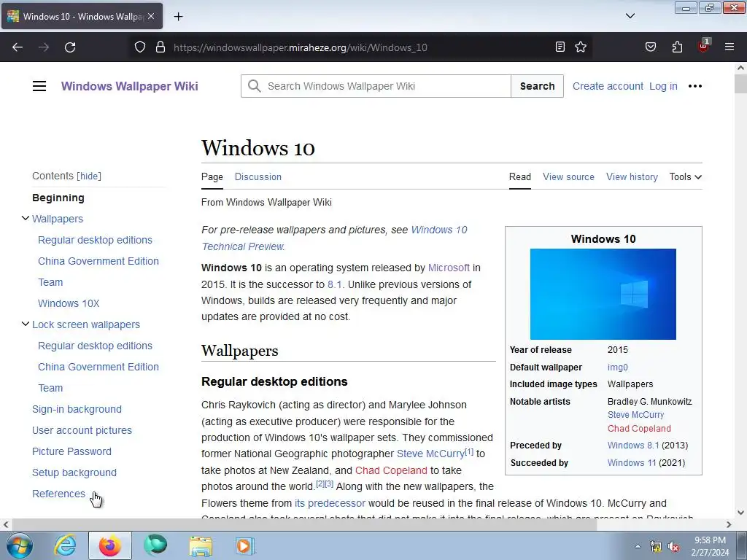Toggle reader view in address bar
Viewport: 747px width, 560px height.
(560, 47)
